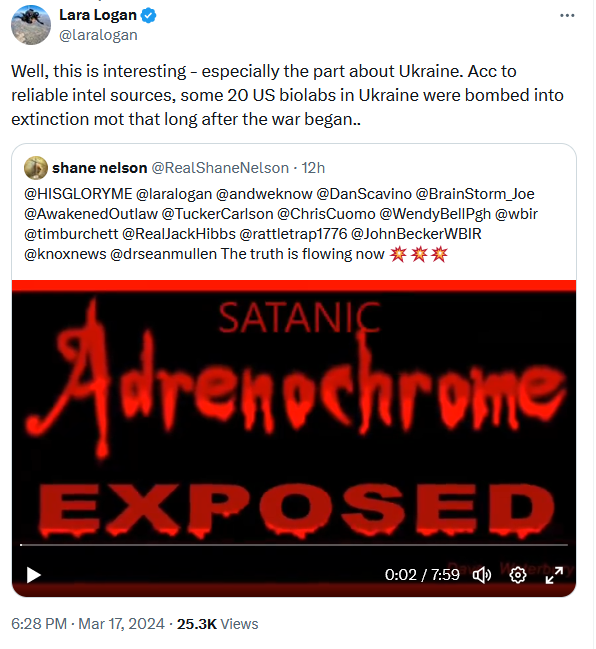This screenshot has width=596, height=649.
Task: Play the embedded video
Action: click(34, 575)
